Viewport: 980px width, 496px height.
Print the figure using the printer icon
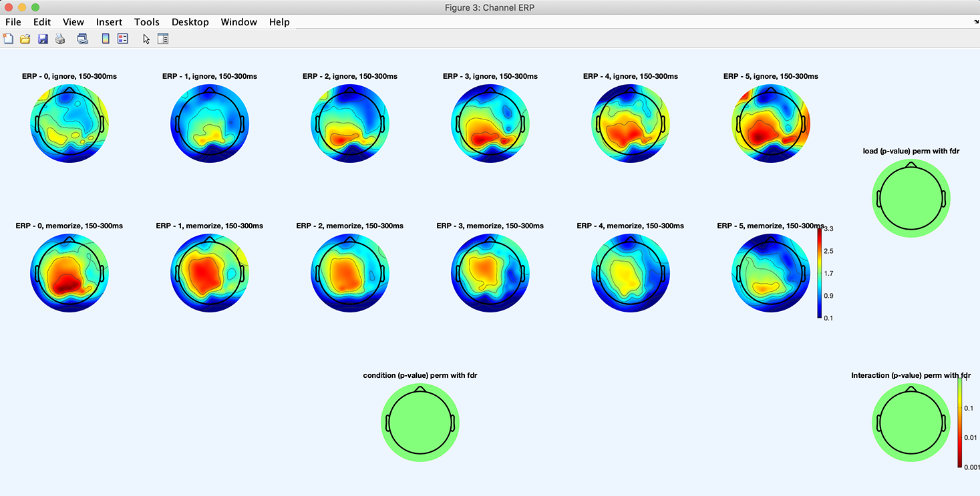click(x=60, y=39)
